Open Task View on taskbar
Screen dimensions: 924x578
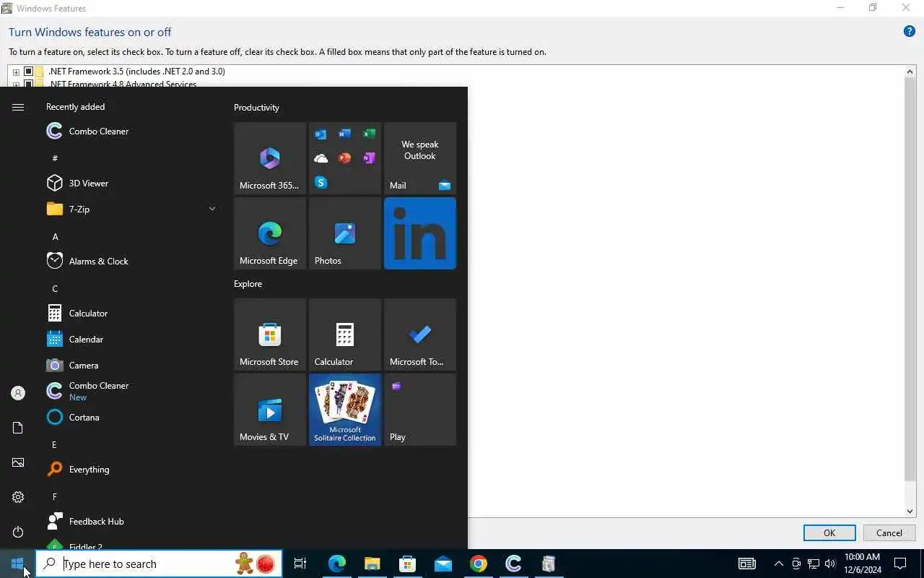tap(300, 564)
